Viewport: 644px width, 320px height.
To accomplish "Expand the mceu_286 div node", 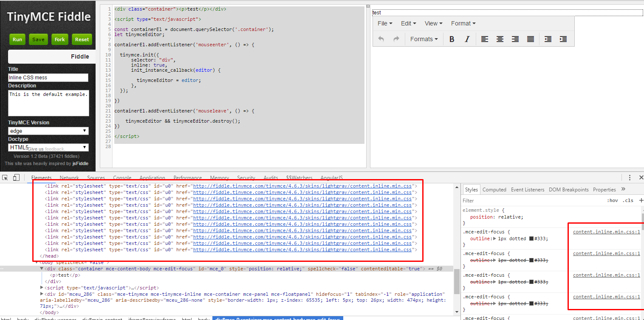I will click(42, 294).
